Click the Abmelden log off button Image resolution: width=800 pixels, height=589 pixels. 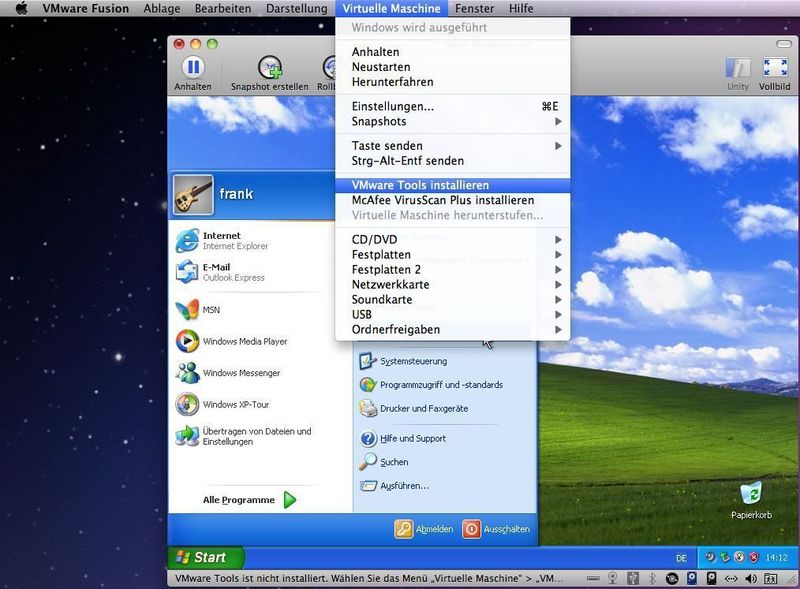(424, 529)
